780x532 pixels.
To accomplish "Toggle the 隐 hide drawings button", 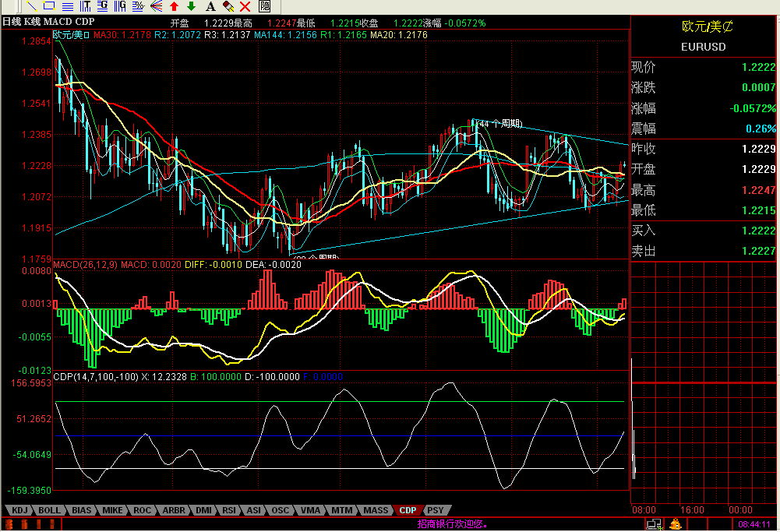I will pos(264,5).
